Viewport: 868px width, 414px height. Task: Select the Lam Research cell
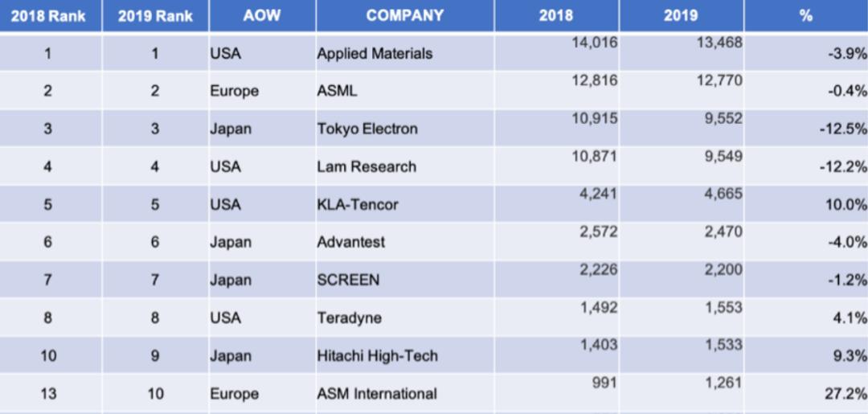(x=366, y=167)
